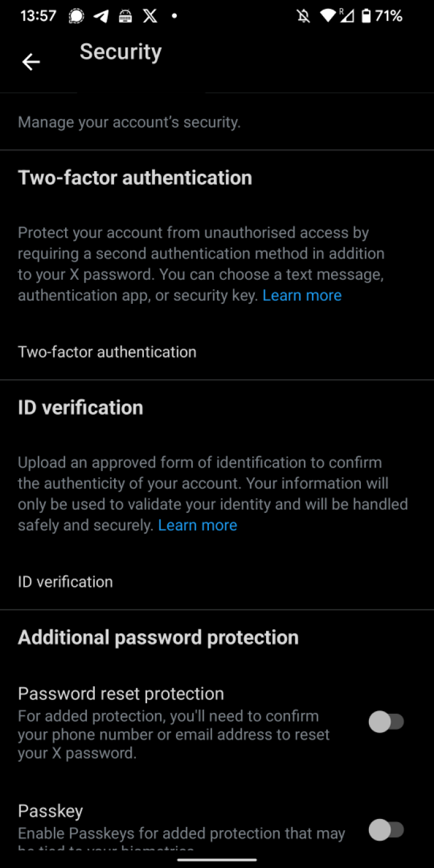434x868 pixels.
Task: Open the Two-factor authentication settings row
Action: (107, 352)
